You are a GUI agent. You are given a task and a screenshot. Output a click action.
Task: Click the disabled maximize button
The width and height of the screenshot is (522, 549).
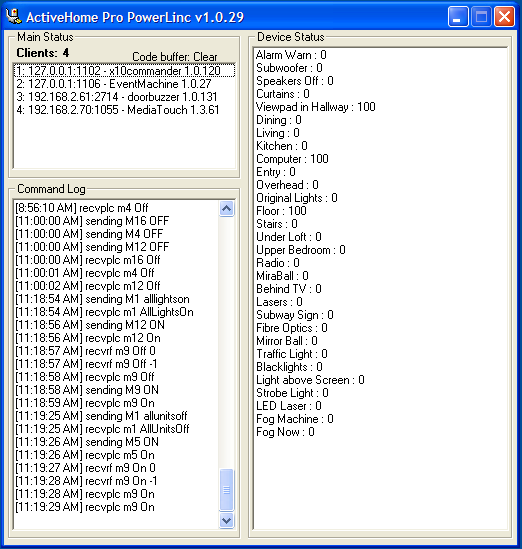click(481, 16)
